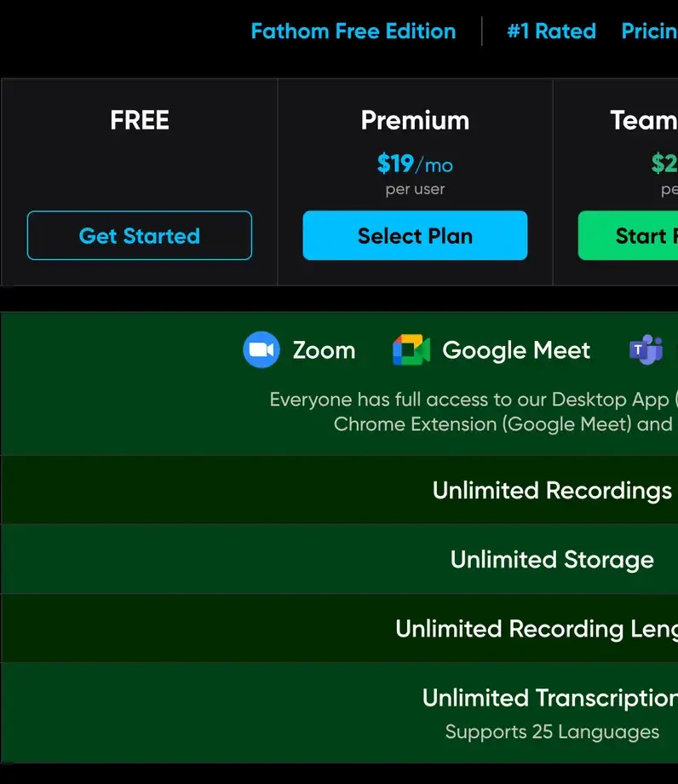Click the $19/mo price text
678x784 pixels.
(415, 164)
